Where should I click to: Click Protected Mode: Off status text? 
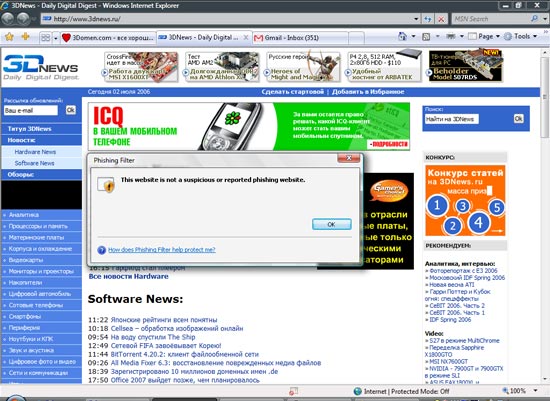pos(420,392)
